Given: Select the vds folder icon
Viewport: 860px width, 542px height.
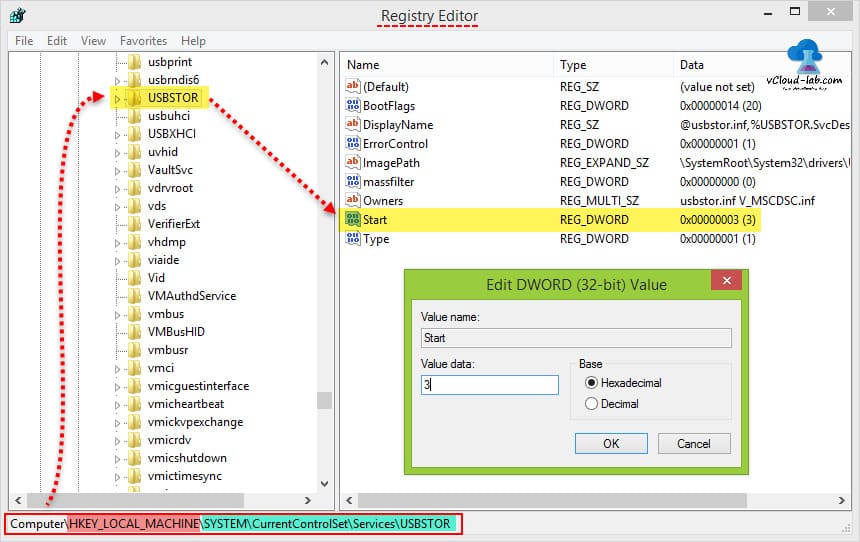Looking at the screenshot, I should (x=134, y=206).
